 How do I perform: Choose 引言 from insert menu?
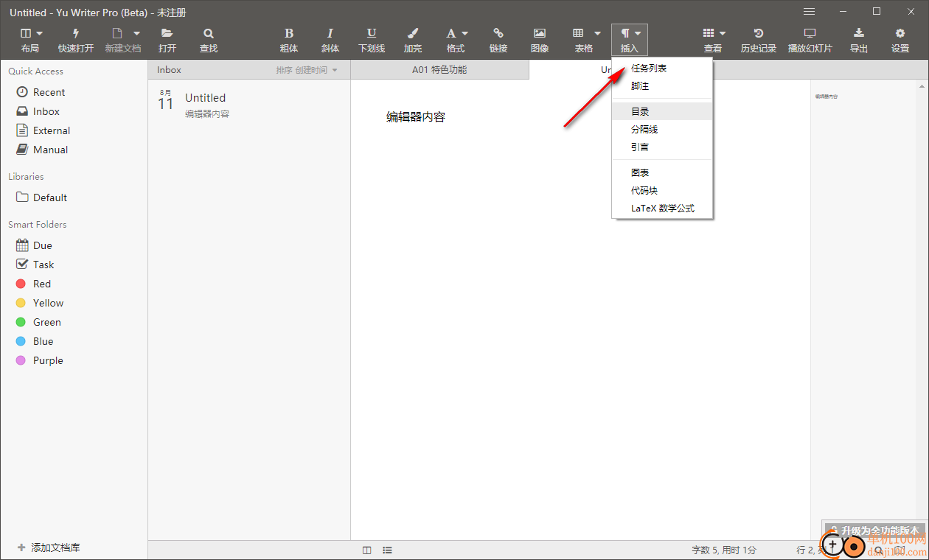coord(662,147)
